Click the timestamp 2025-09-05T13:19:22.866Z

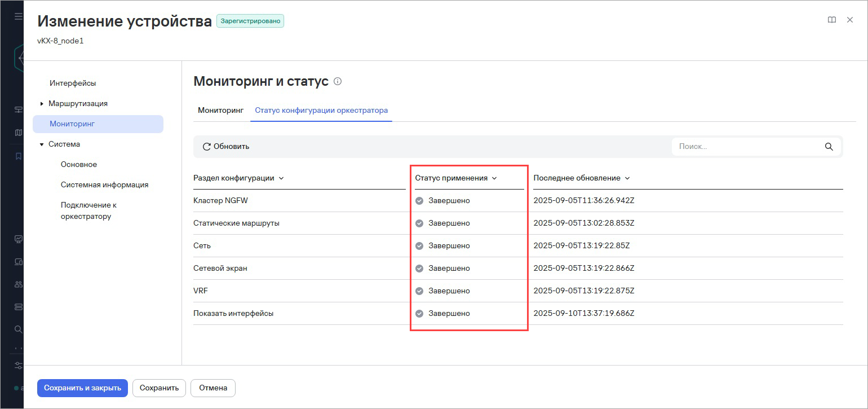pos(584,269)
